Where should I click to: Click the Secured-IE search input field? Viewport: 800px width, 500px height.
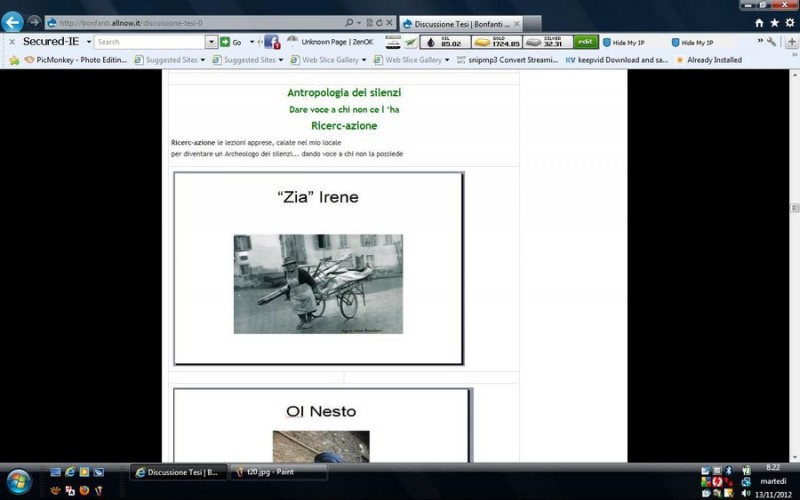(150, 42)
